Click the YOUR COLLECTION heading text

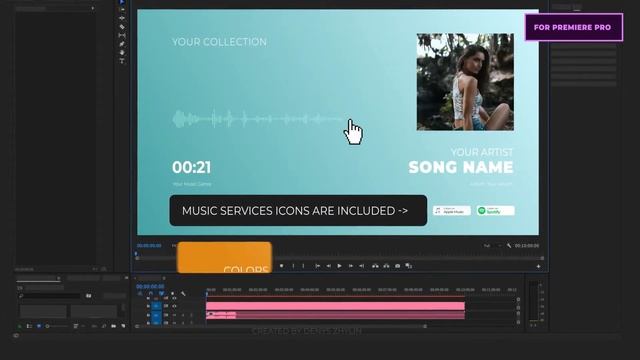[x=219, y=42]
